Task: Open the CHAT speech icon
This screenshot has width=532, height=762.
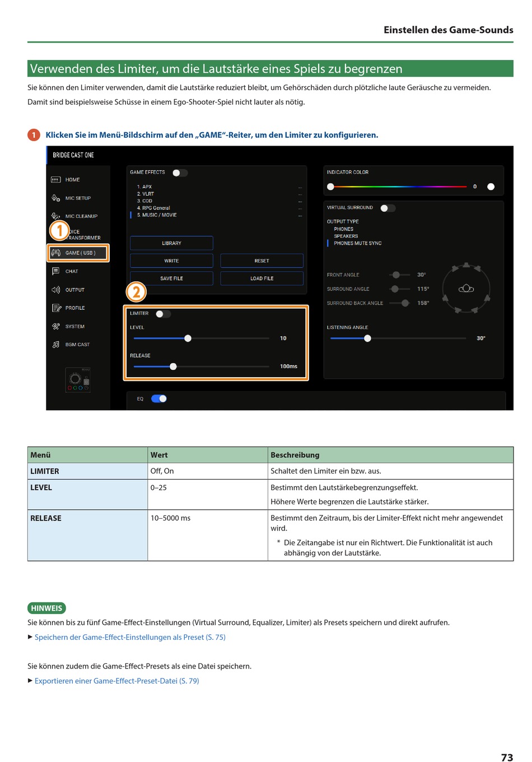Action: coord(55,271)
